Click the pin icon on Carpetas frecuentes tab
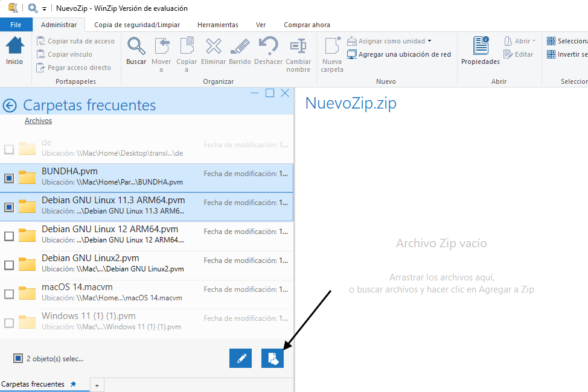588x392 pixels. pyautogui.click(x=74, y=384)
